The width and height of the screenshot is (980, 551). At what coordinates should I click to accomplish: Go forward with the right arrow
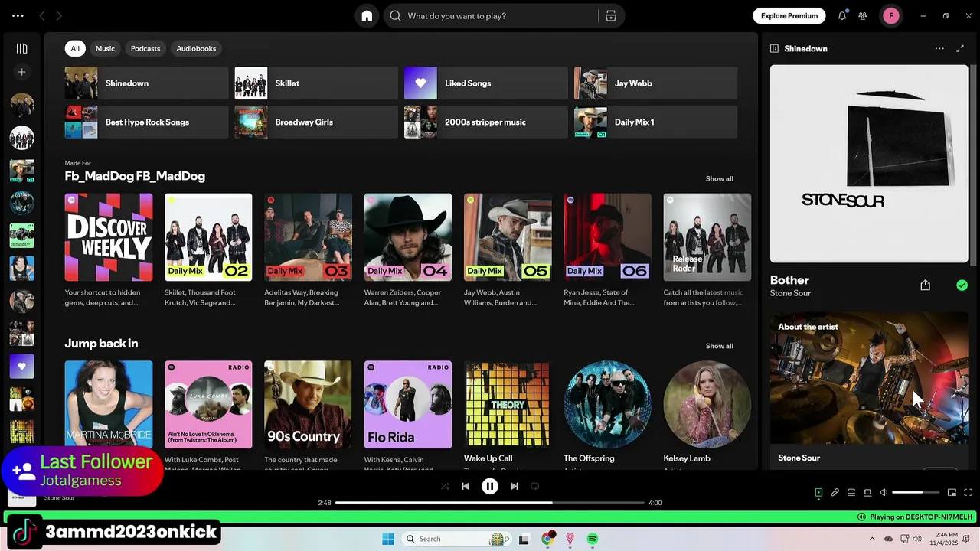(59, 15)
